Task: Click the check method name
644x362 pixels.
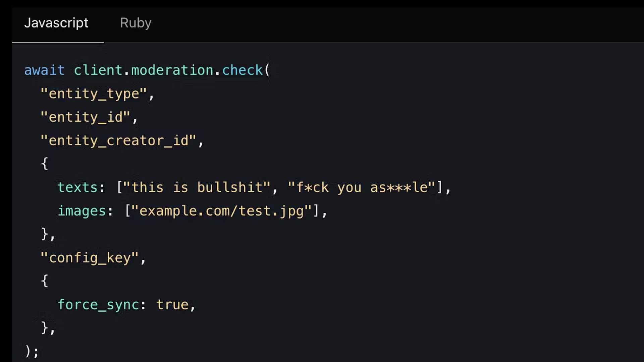Action: pos(242,70)
